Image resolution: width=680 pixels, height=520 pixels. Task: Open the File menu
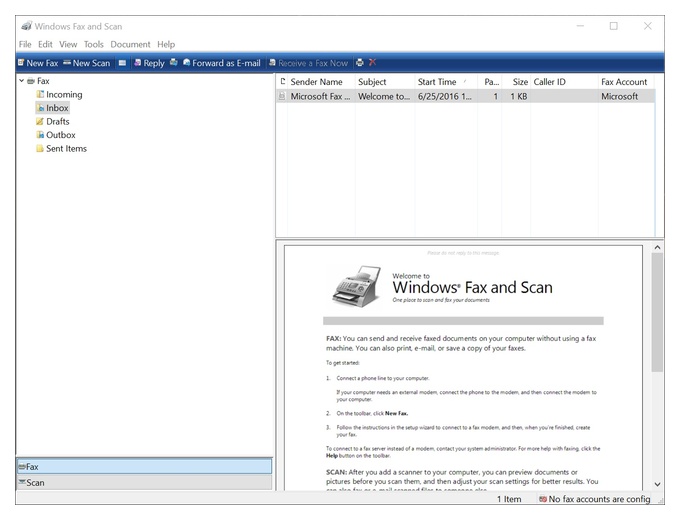[x=25, y=44]
